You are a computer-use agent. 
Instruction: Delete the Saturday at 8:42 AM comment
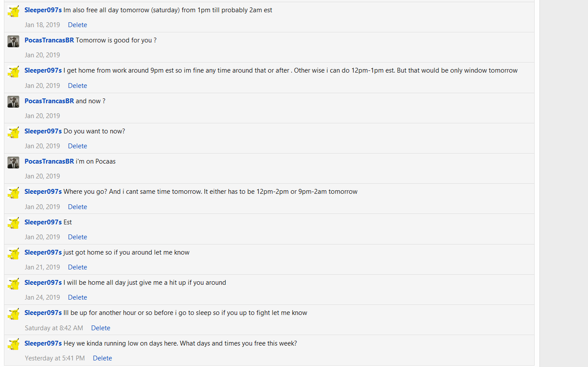101,328
